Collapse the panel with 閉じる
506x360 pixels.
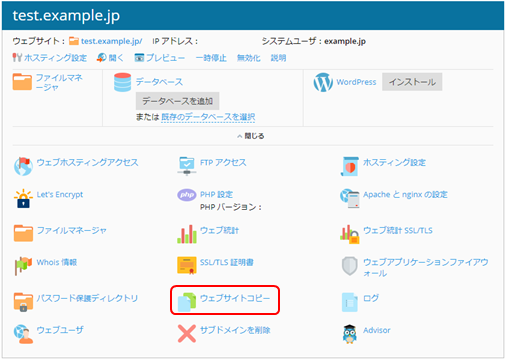click(x=251, y=136)
